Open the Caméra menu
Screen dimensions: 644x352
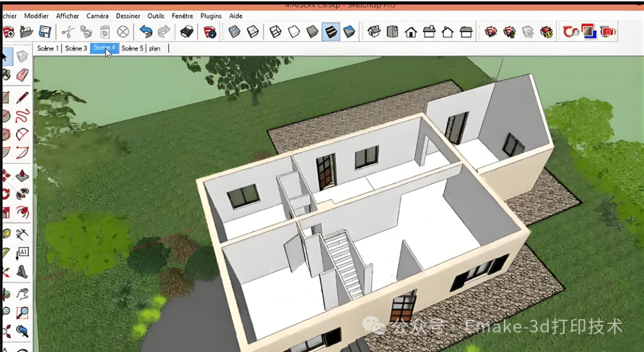97,16
